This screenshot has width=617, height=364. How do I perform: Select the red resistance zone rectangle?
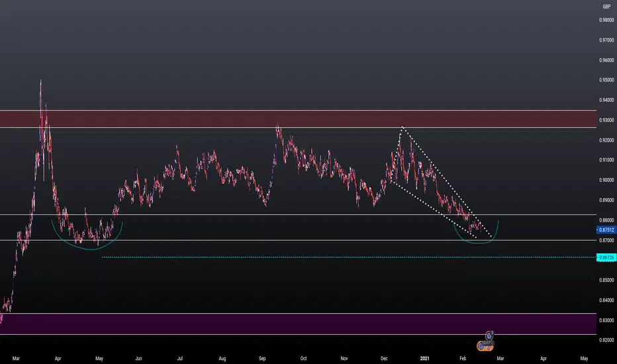click(x=298, y=119)
